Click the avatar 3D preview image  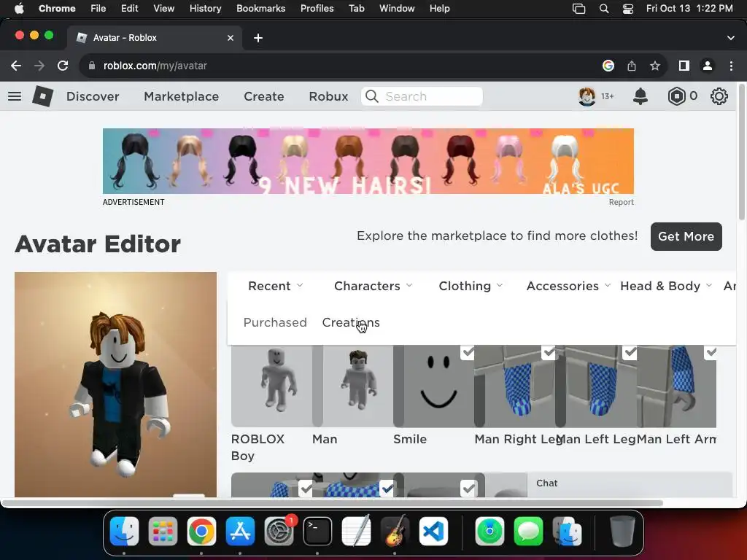[x=115, y=385]
